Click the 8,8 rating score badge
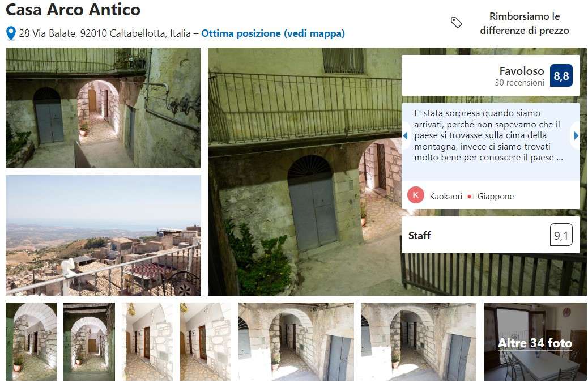 pos(561,76)
